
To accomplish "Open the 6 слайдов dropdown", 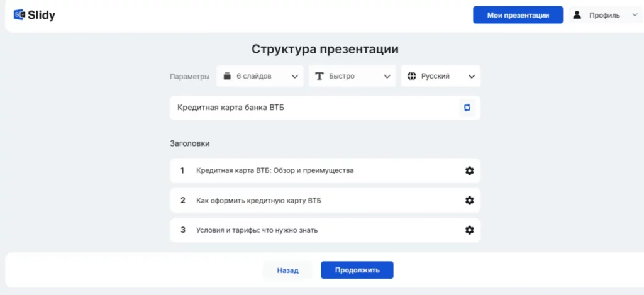I will click(x=260, y=76).
